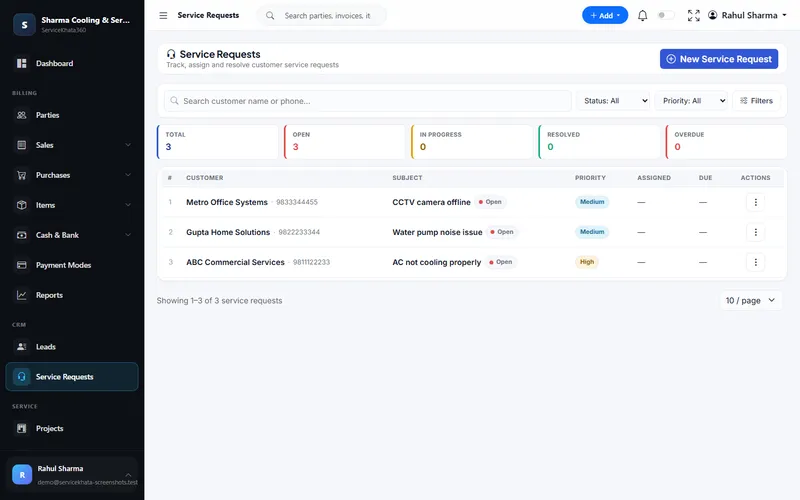Click the Payment Modes card icon
Image resolution: width=800 pixels, height=500 pixels.
tap(21, 265)
